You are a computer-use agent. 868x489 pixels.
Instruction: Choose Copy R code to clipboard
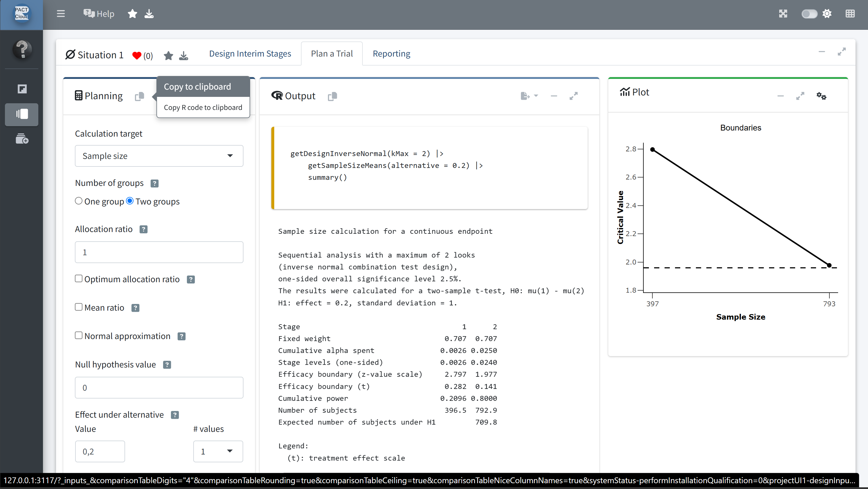(x=203, y=107)
